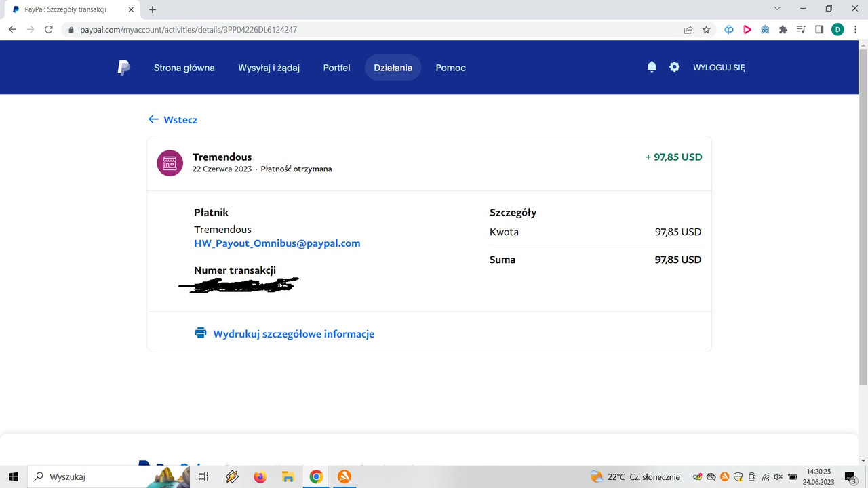Open File Explorer from the taskbar
Screen dimensions: 868x488
tap(288, 476)
